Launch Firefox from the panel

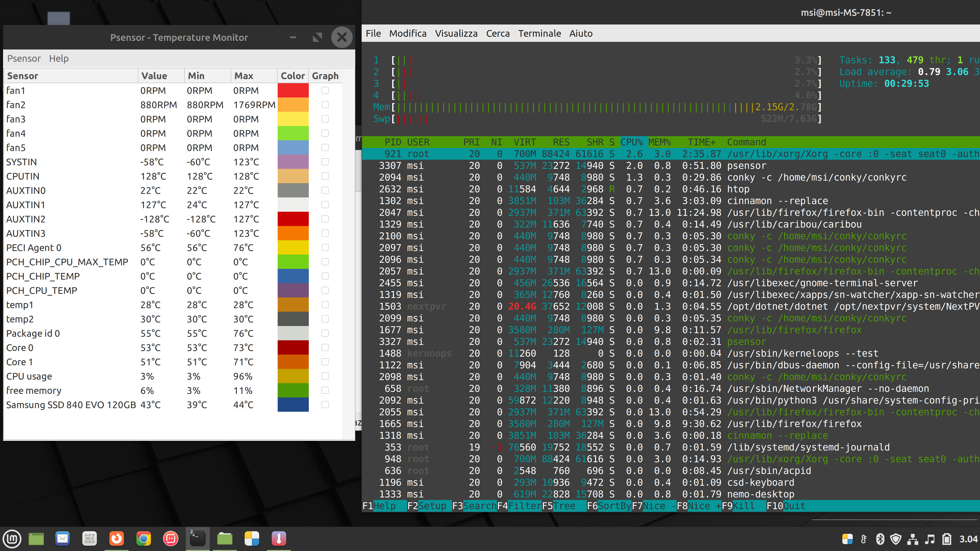click(x=116, y=539)
